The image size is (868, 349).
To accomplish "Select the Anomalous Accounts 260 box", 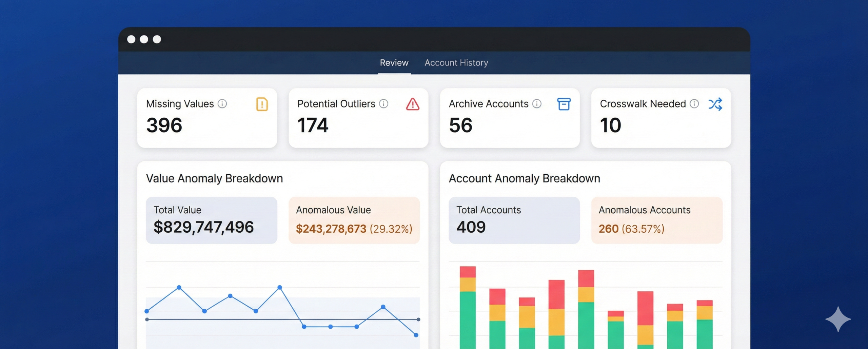I will click(x=657, y=220).
